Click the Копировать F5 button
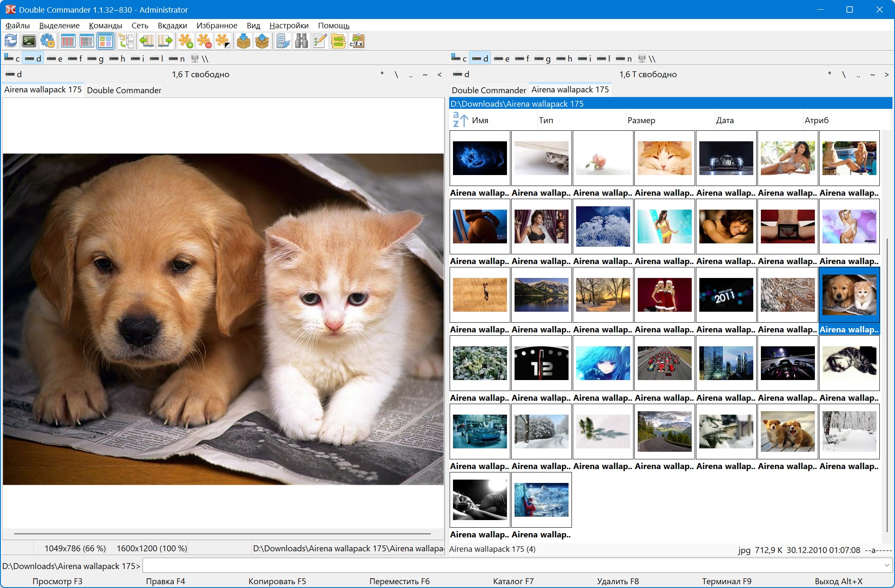895x588 pixels. coord(277,581)
